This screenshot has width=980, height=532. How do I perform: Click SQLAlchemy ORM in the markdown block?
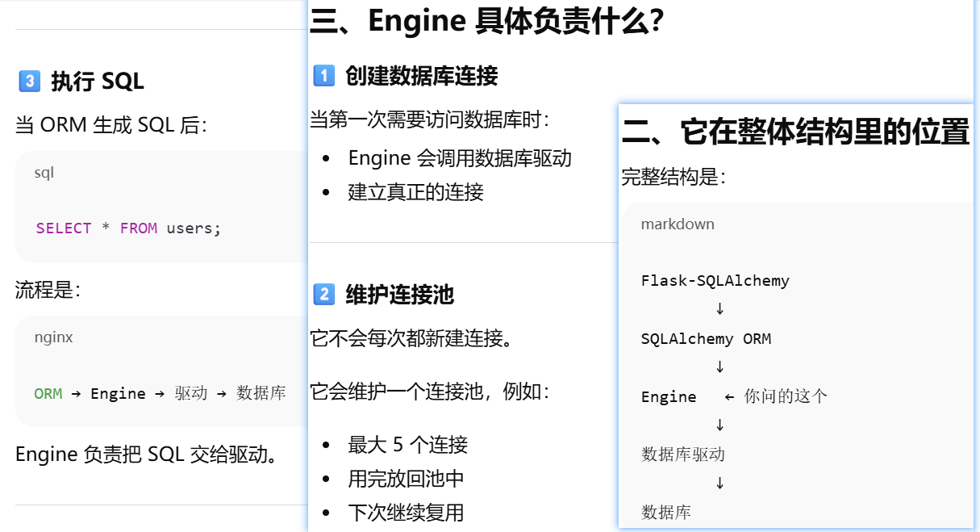point(706,339)
